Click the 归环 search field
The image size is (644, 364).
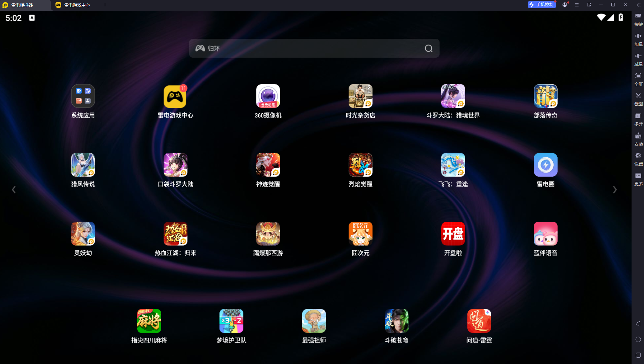point(314,48)
